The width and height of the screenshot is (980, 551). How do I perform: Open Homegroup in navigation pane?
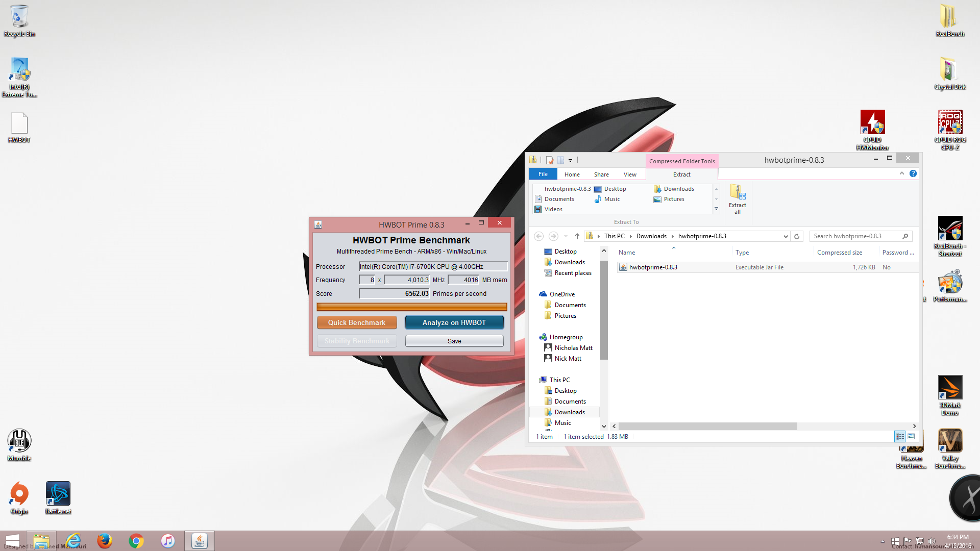coord(561,337)
